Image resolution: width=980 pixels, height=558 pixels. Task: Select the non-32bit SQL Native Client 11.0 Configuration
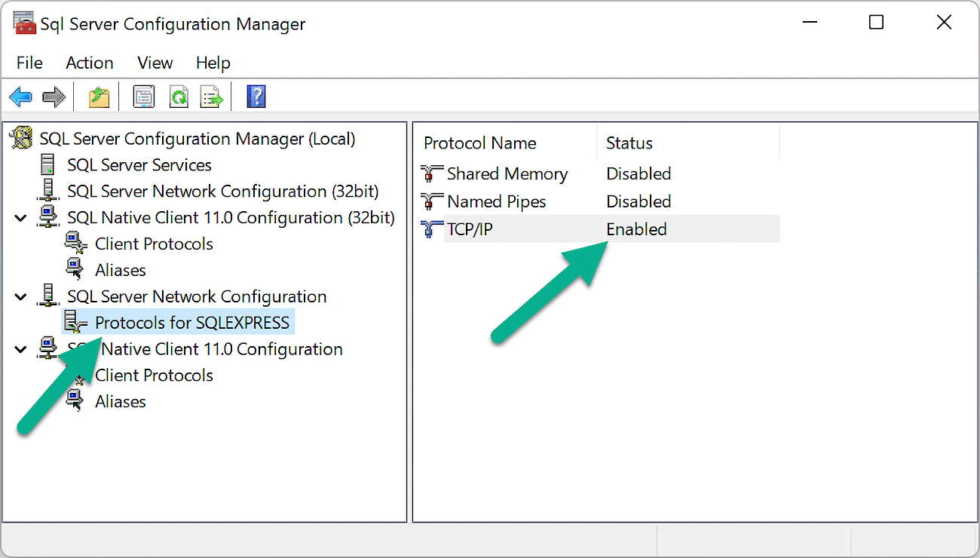[x=205, y=350]
